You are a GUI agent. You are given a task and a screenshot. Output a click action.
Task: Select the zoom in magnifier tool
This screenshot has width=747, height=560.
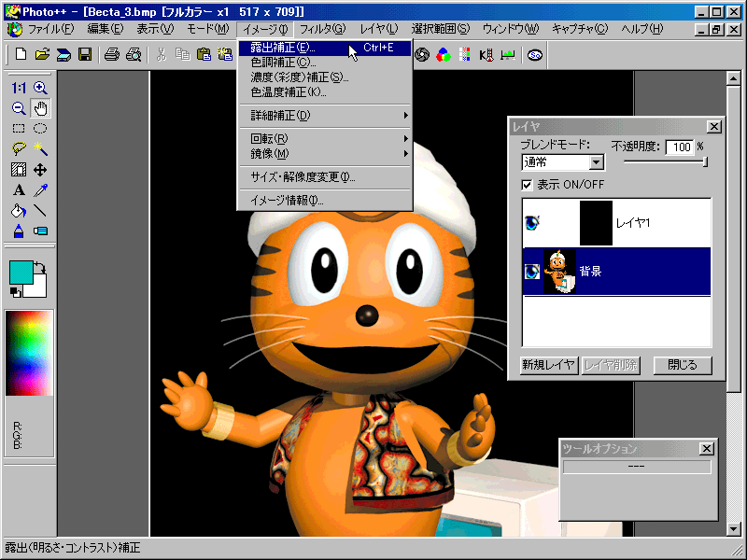click(x=40, y=88)
